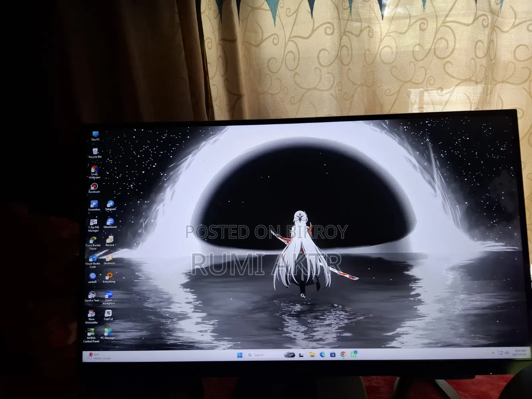Open network and volume quick settings
This screenshot has width=532, height=399.
503,353
